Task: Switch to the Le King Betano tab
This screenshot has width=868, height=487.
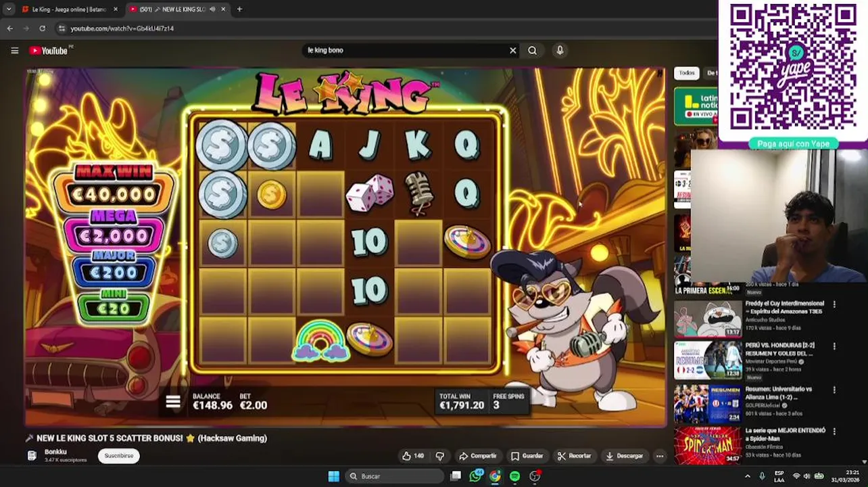Action: [x=69, y=9]
